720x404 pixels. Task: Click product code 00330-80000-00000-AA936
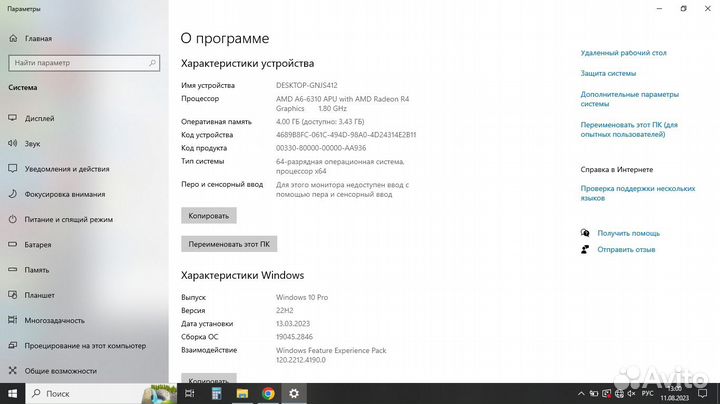321,148
